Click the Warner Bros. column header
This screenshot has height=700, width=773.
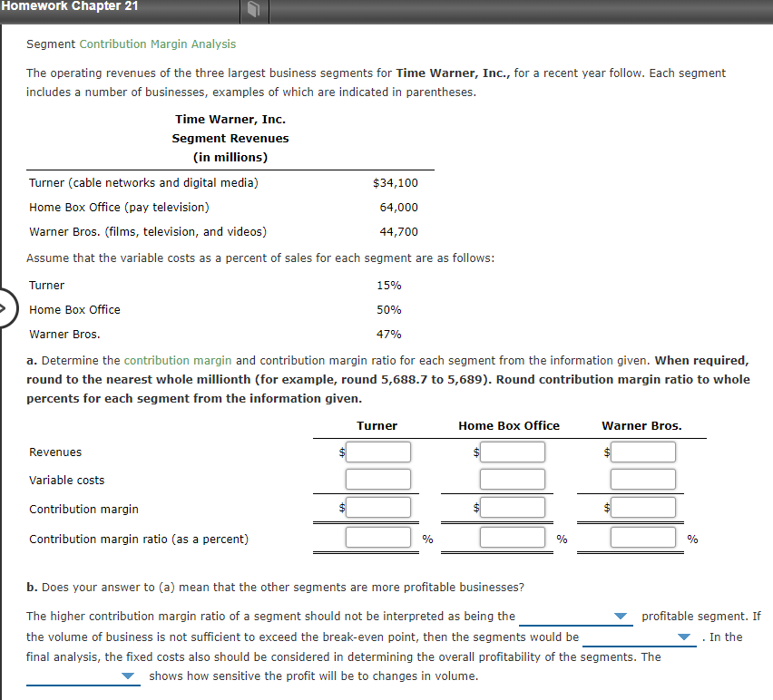click(641, 425)
